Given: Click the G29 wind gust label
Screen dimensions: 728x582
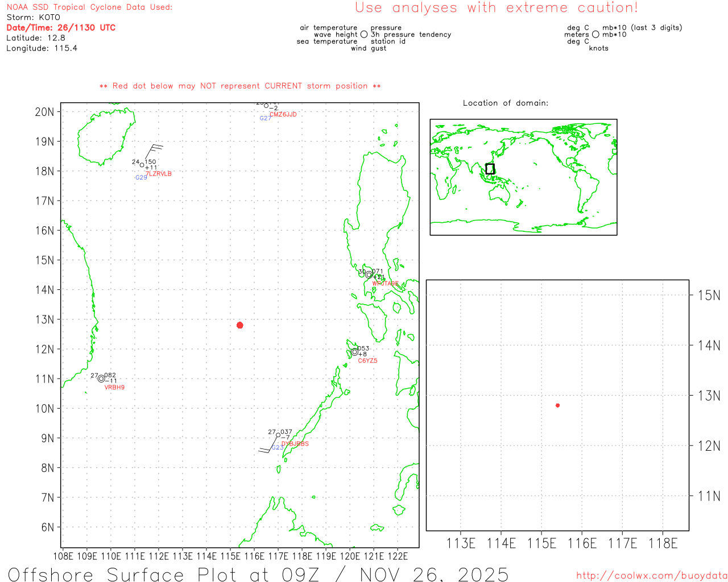Looking at the screenshot, I should click(141, 178).
